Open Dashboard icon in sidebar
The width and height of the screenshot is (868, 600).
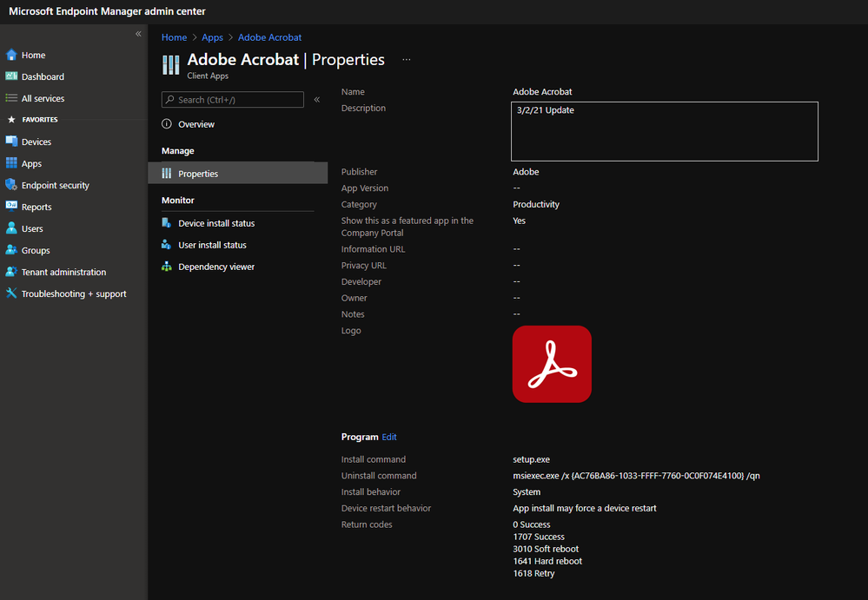11,77
